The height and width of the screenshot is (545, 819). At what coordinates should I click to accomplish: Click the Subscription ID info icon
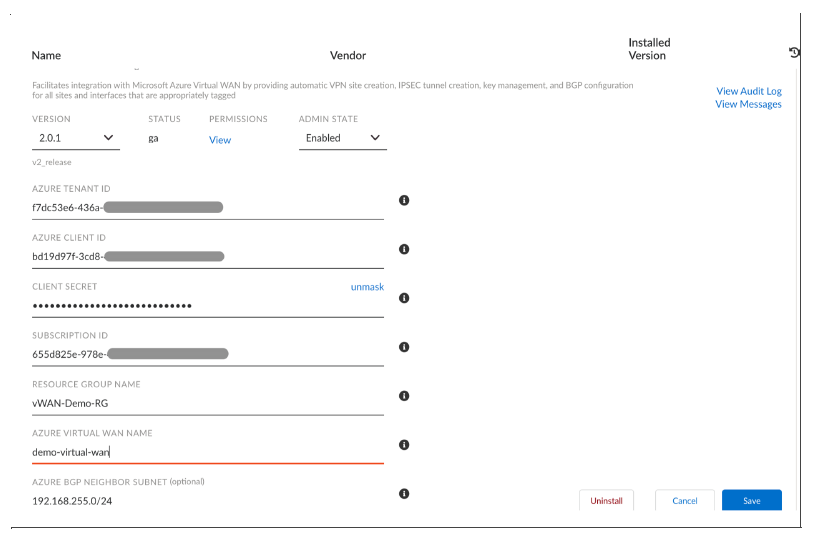(404, 347)
